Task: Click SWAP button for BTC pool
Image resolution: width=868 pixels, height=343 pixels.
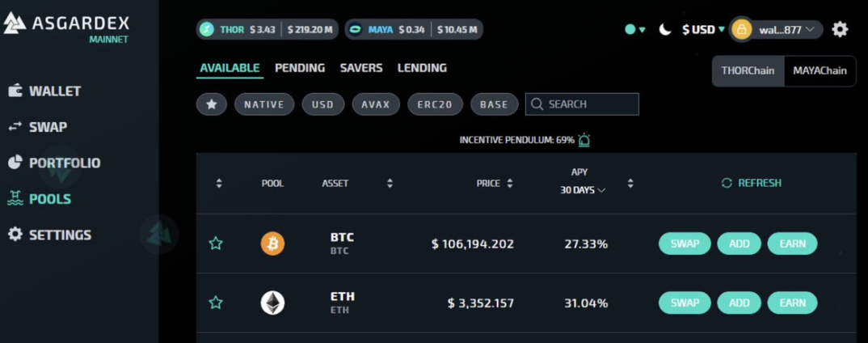Action: point(685,243)
